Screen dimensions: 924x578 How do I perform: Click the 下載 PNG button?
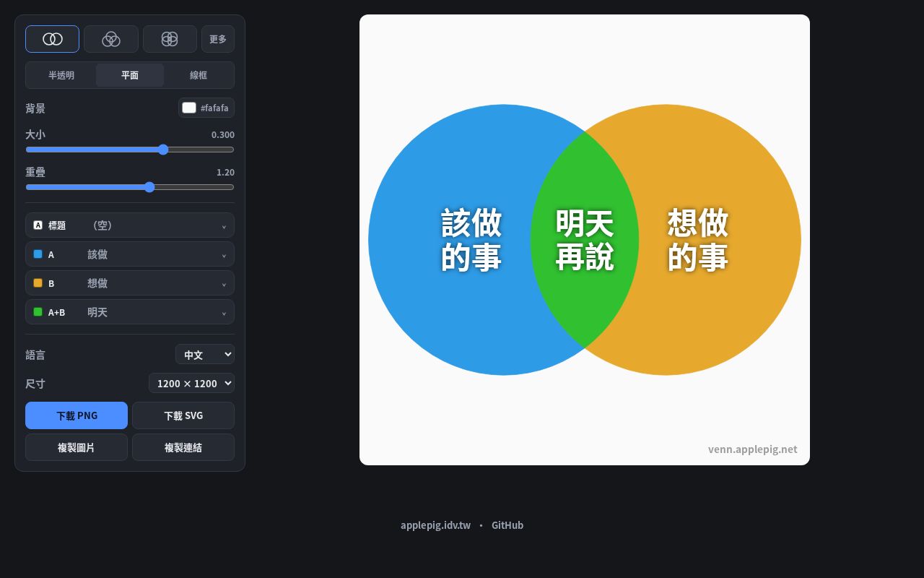click(x=77, y=415)
